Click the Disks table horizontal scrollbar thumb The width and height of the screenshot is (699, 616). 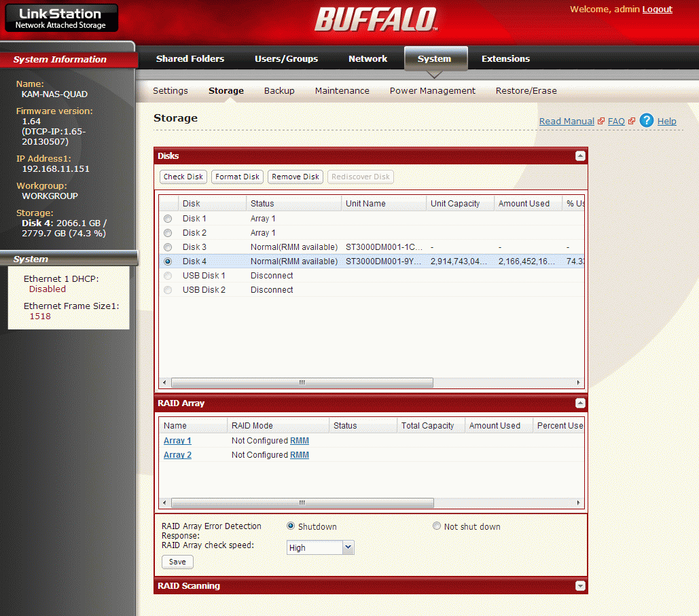point(302,382)
